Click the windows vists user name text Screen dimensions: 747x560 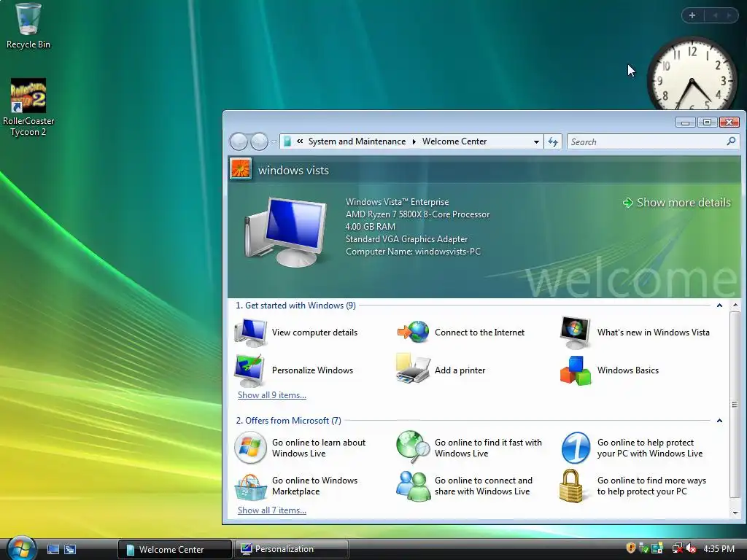[x=293, y=171]
